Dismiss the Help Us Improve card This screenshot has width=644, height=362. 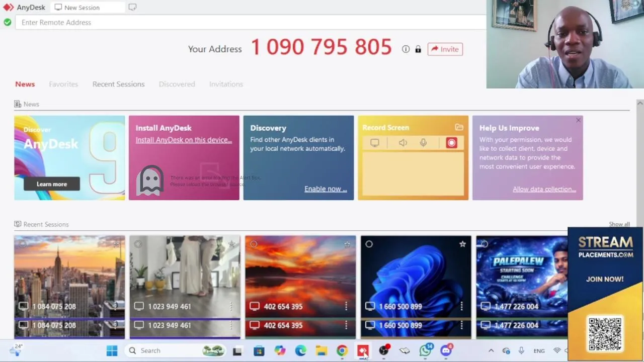coord(578,120)
